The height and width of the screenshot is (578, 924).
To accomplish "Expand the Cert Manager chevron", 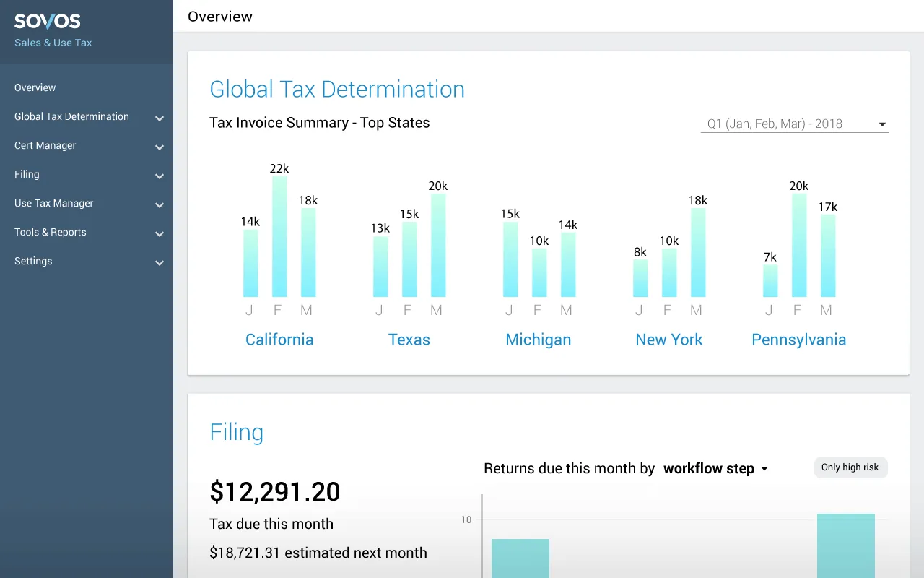I will (x=160, y=147).
